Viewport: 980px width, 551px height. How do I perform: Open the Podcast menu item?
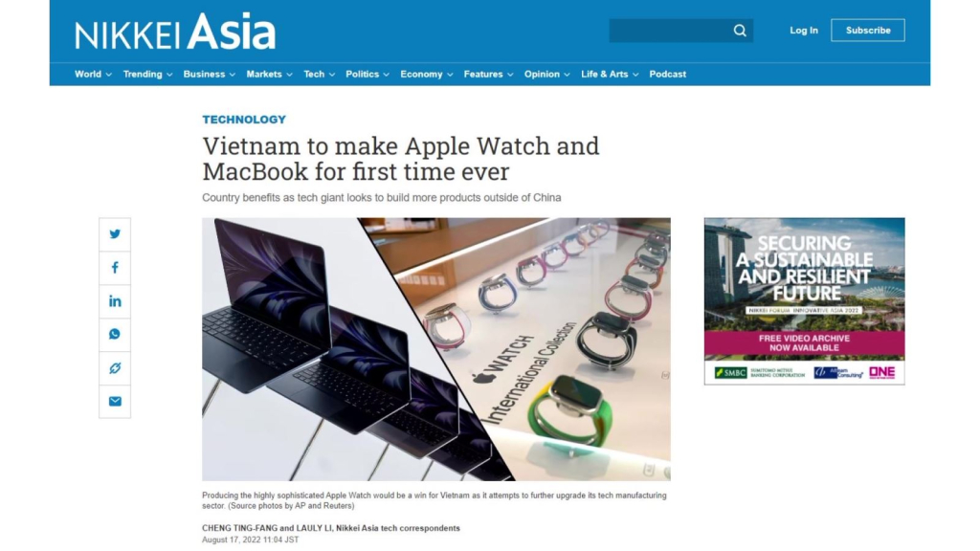click(x=667, y=75)
